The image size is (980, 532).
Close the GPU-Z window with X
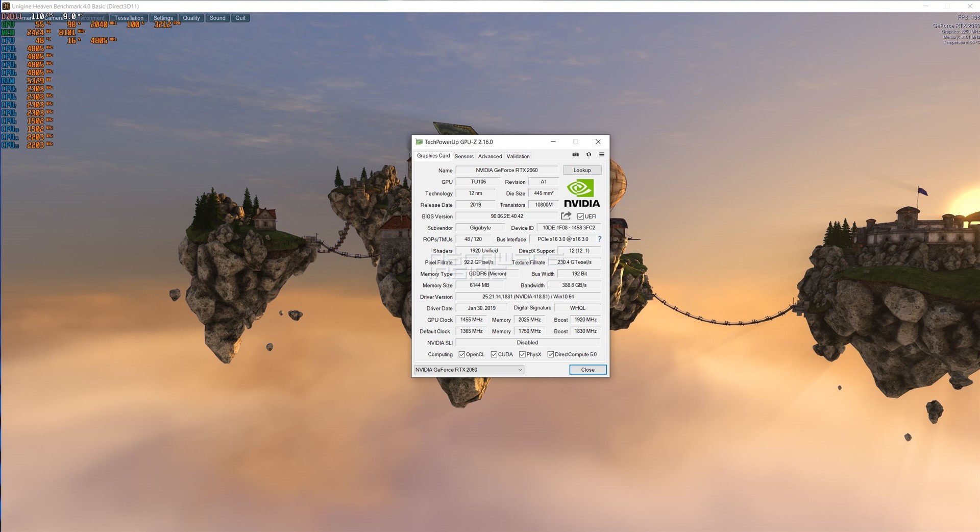(598, 142)
